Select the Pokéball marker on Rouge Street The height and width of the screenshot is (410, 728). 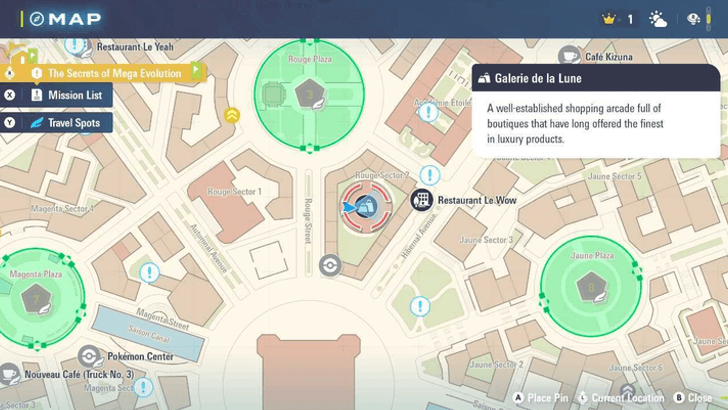coord(330,266)
